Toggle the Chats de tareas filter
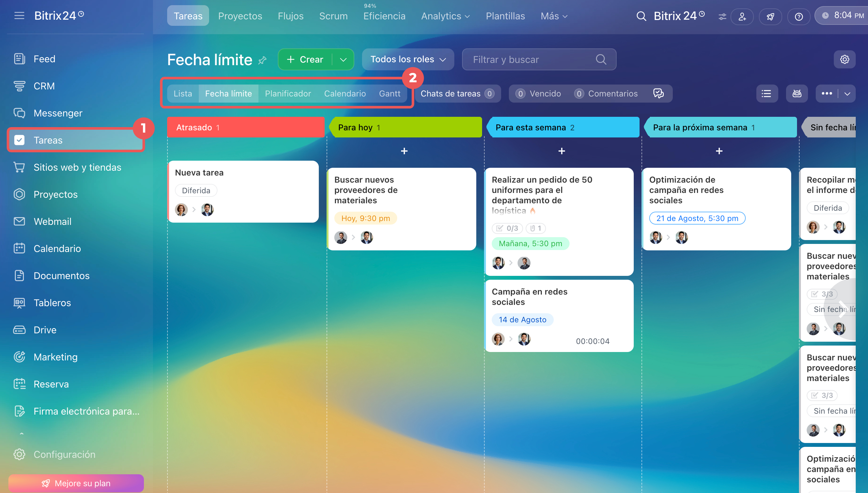868x493 pixels. pyautogui.click(x=457, y=94)
